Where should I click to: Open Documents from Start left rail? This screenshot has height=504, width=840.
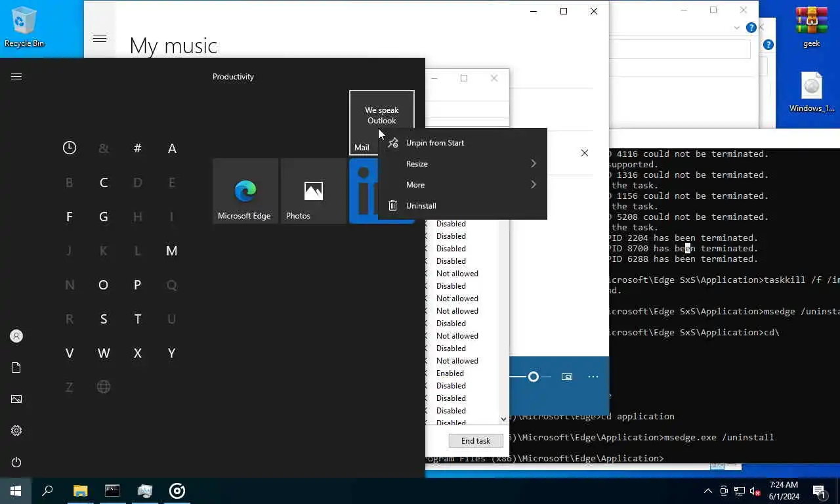click(x=16, y=367)
